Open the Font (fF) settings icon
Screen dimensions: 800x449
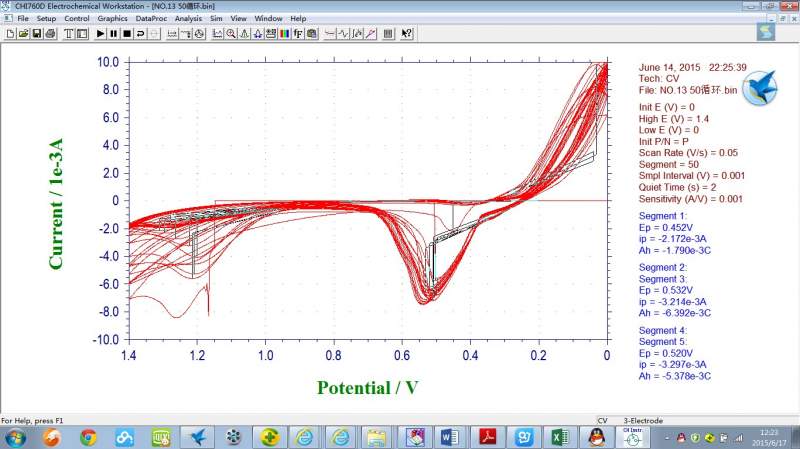(299, 34)
